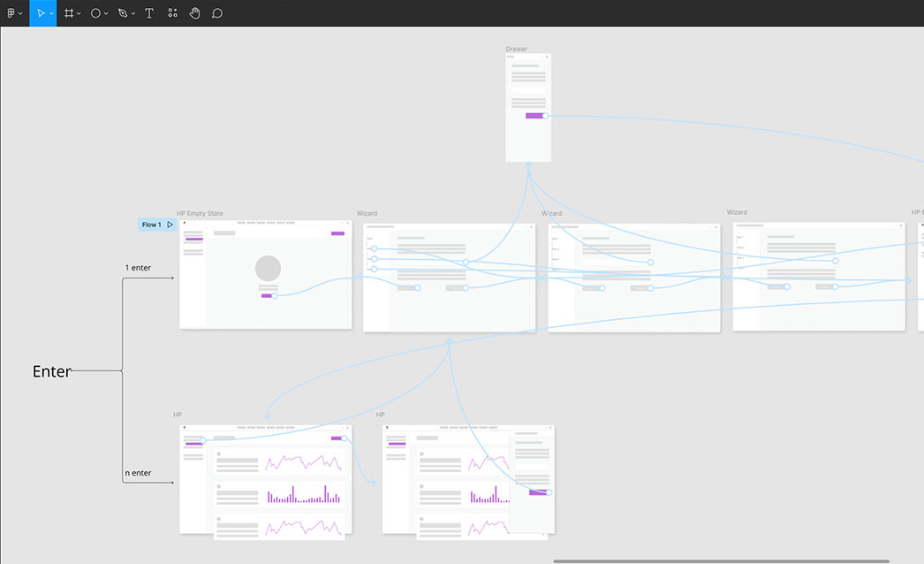The height and width of the screenshot is (564, 924).
Task: Expand the Move tool options chevron
Action: click(x=52, y=13)
